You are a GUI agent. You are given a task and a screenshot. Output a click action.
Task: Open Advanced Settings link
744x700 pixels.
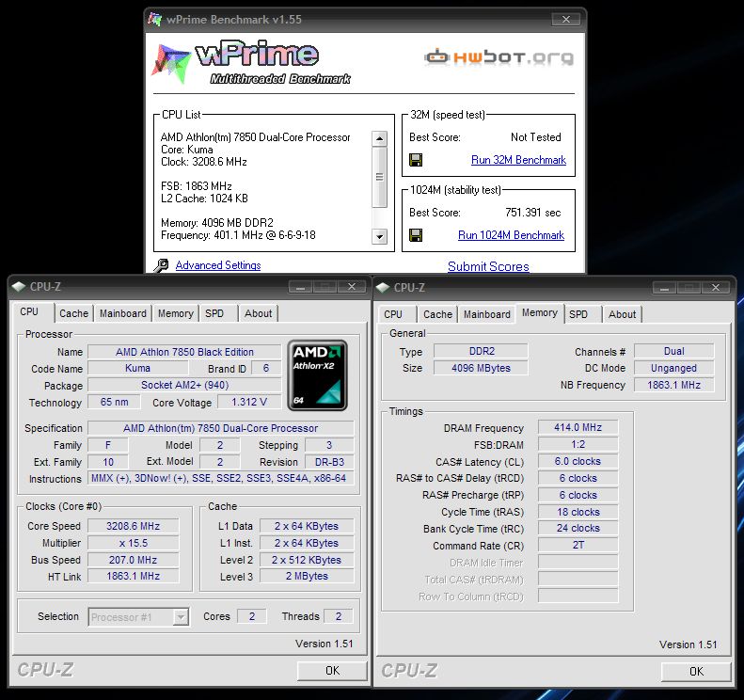coord(218,265)
